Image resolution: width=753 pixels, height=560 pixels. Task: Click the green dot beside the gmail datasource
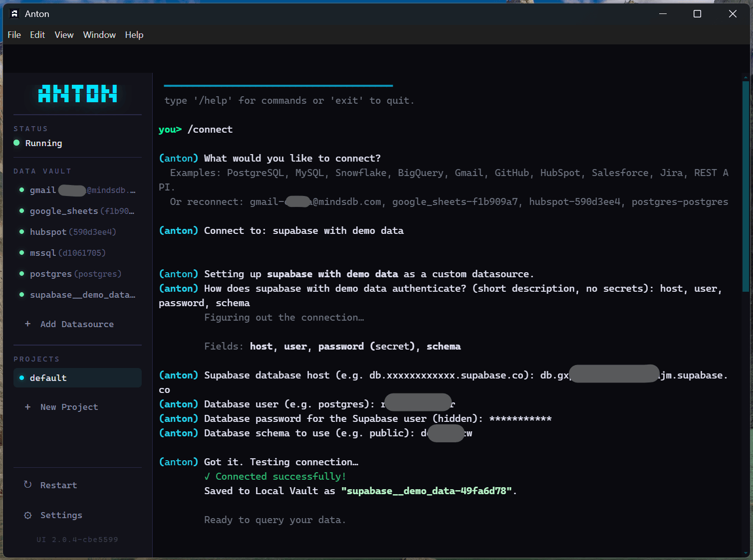pyautogui.click(x=21, y=190)
